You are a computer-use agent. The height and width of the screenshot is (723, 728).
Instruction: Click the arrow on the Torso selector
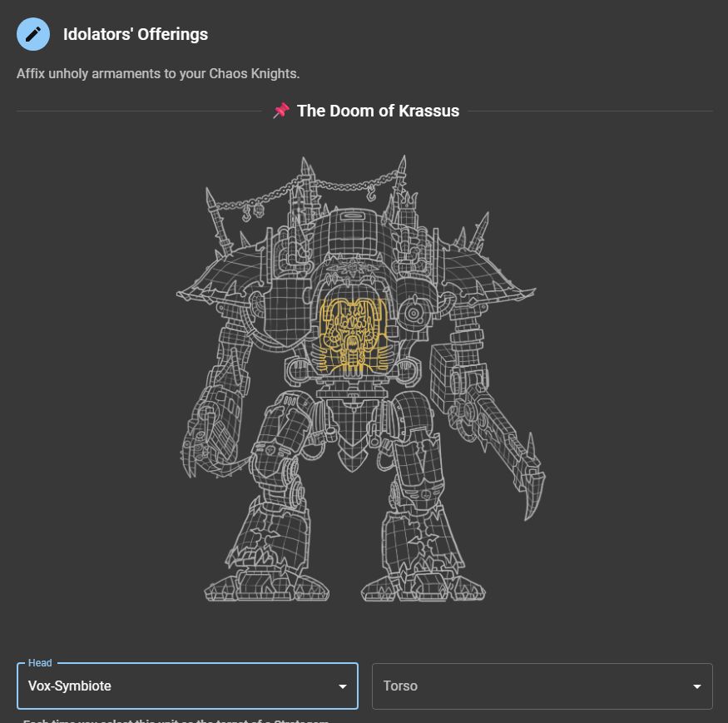pyautogui.click(x=696, y=686)
